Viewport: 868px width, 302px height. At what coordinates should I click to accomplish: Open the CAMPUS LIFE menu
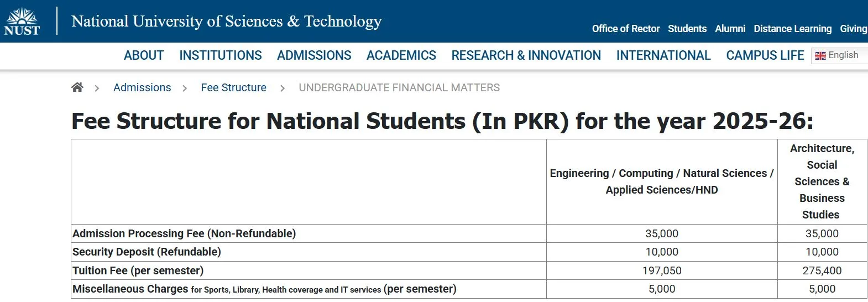(765, 55)
